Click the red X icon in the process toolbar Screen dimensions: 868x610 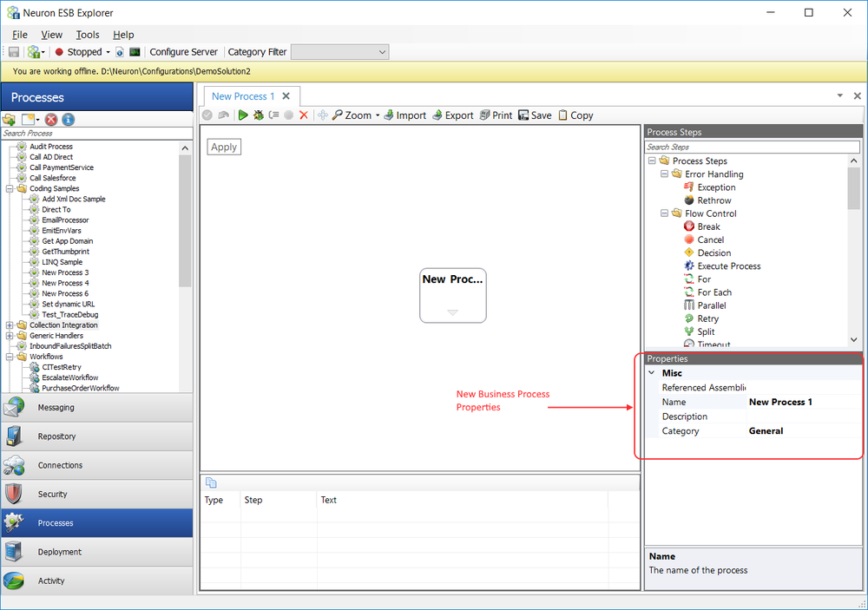[303, 115]
